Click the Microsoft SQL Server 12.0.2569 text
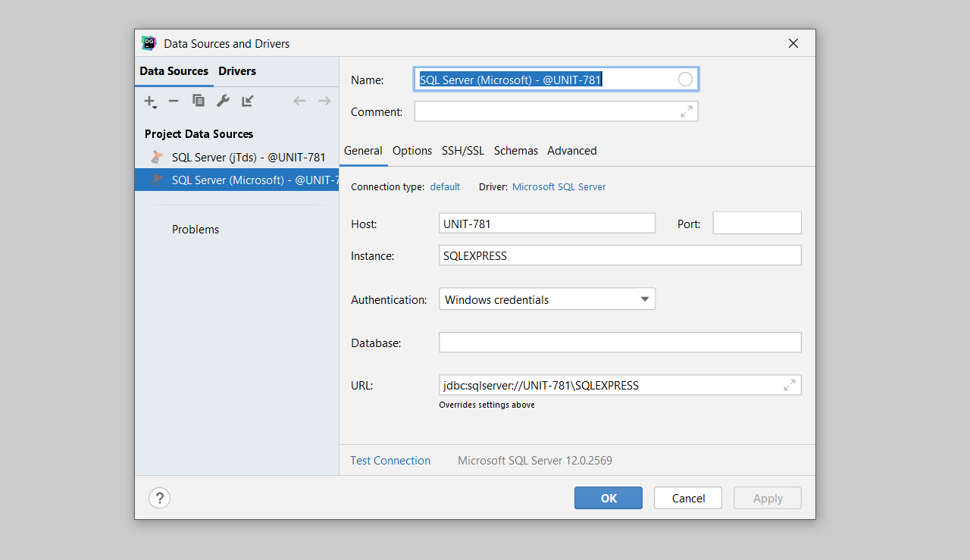Viewport: 970px width, 560px height. pyautogui.click(x=535, y=461)
